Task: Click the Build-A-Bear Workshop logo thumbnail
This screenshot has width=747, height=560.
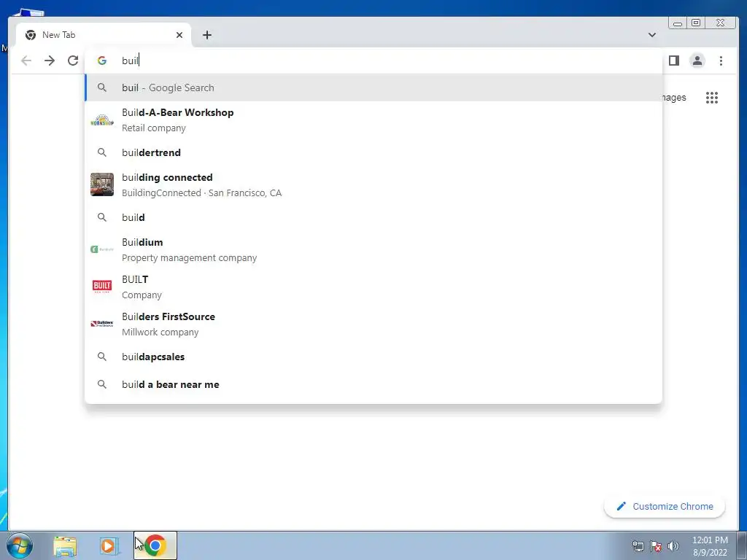Action: click(x=102, y=120)
